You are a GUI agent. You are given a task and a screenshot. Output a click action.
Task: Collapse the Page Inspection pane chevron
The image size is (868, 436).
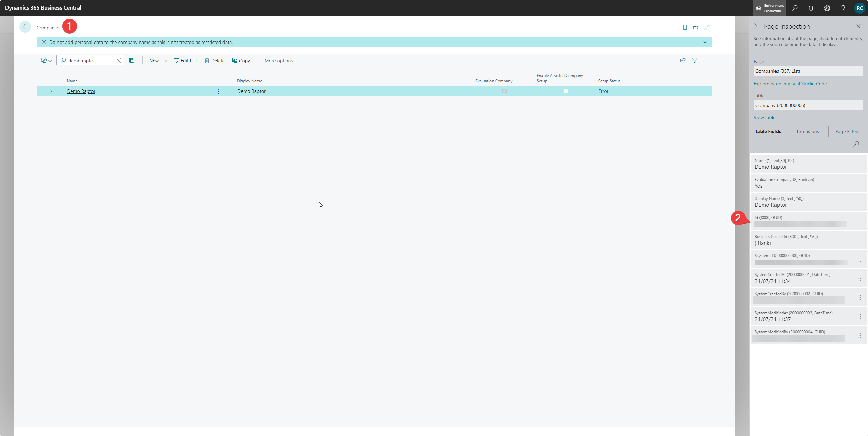point(756,27)
